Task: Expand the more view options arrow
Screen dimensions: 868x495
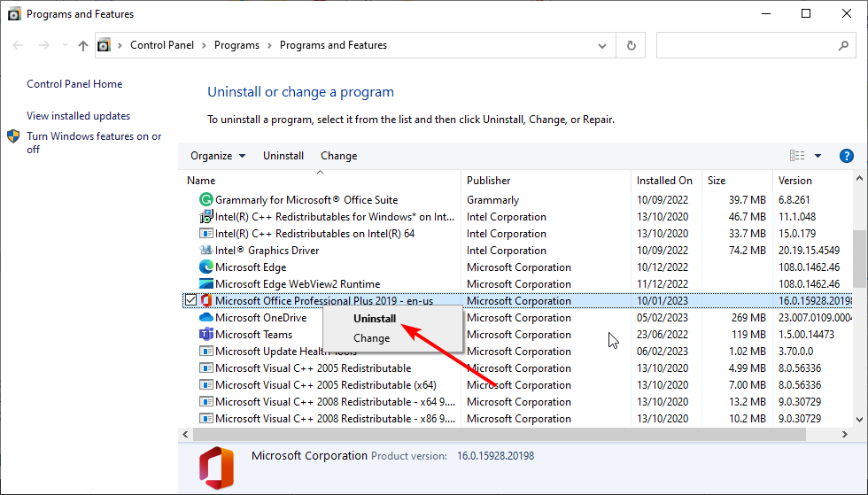Action: click(818, 156)
